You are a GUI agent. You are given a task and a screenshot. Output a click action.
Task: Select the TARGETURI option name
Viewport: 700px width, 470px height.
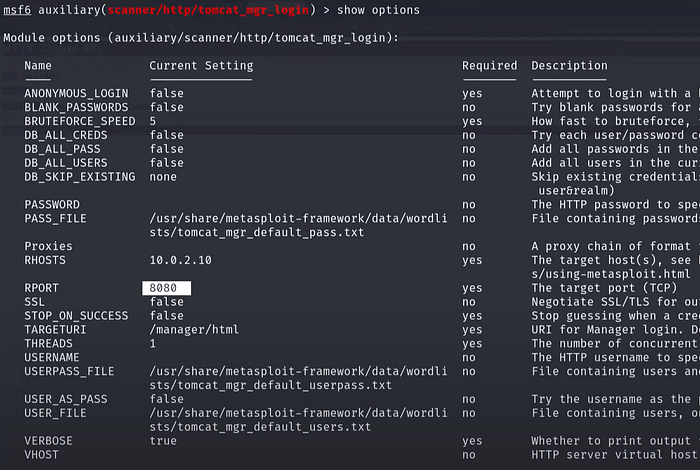(x=55, y=329)
